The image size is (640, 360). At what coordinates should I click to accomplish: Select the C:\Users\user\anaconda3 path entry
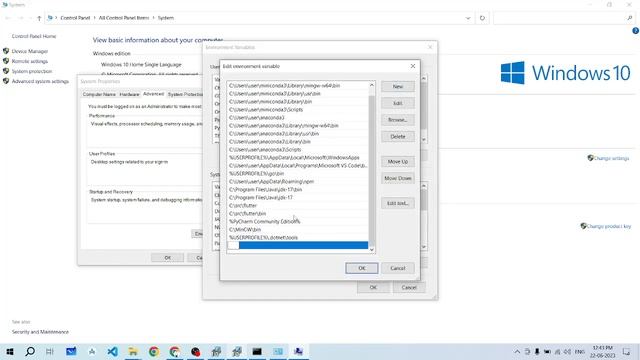298,118
